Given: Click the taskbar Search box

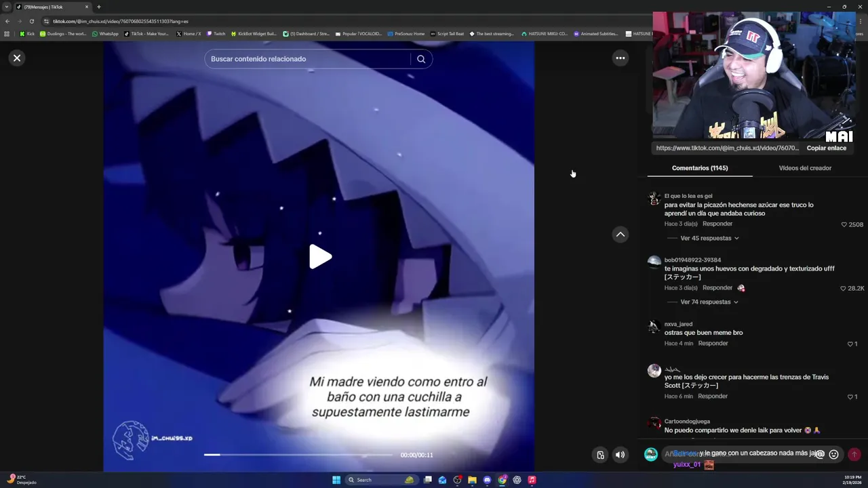Looking at the screenshot, I should (x=382, y=480).
